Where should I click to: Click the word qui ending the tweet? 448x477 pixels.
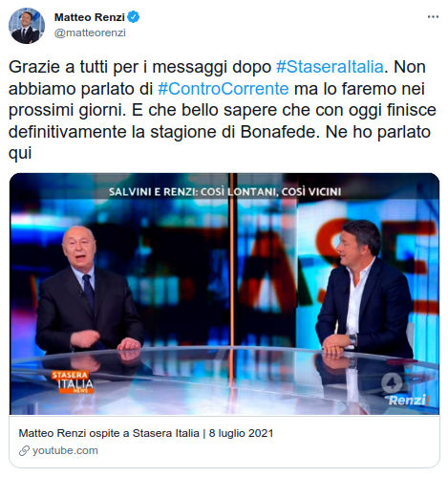(20, 154)
